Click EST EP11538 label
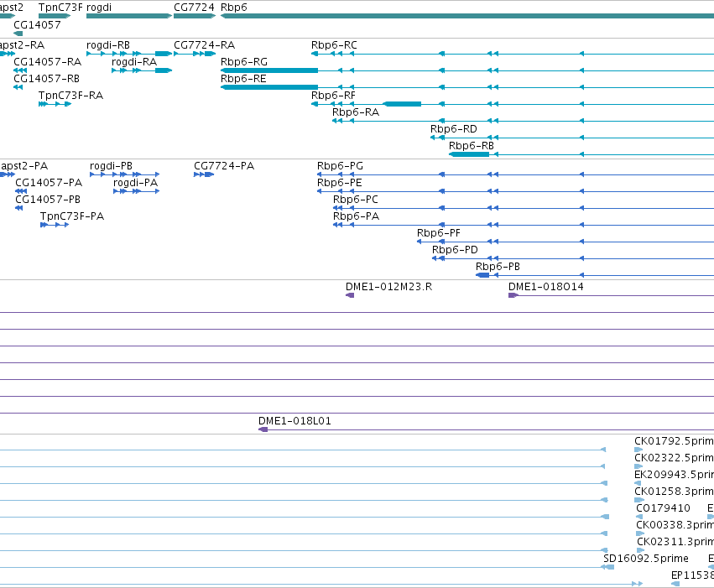Image resolution: width=714 pixels, height=588 pixels. [692, 575]
